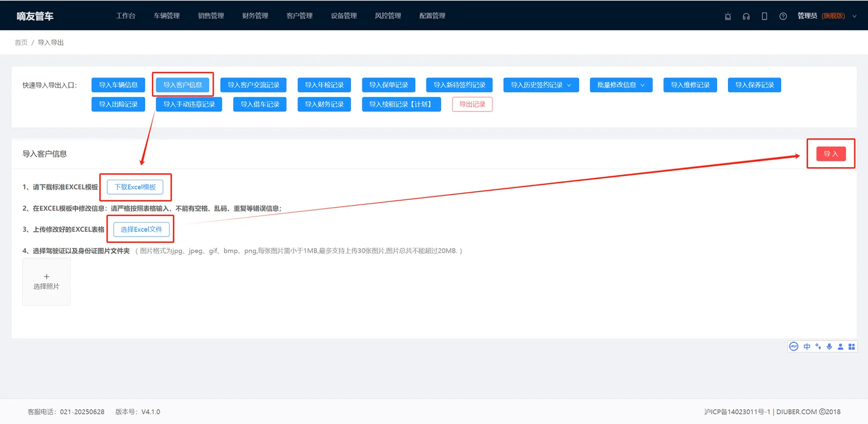This screenshot has height=424, width=868.
Task: Click the 嘀友管车 logo
Action: 35,16
